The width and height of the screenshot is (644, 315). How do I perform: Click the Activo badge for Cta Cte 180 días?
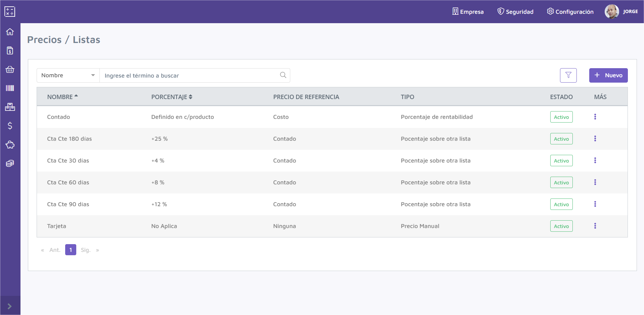tap(561, 139)
